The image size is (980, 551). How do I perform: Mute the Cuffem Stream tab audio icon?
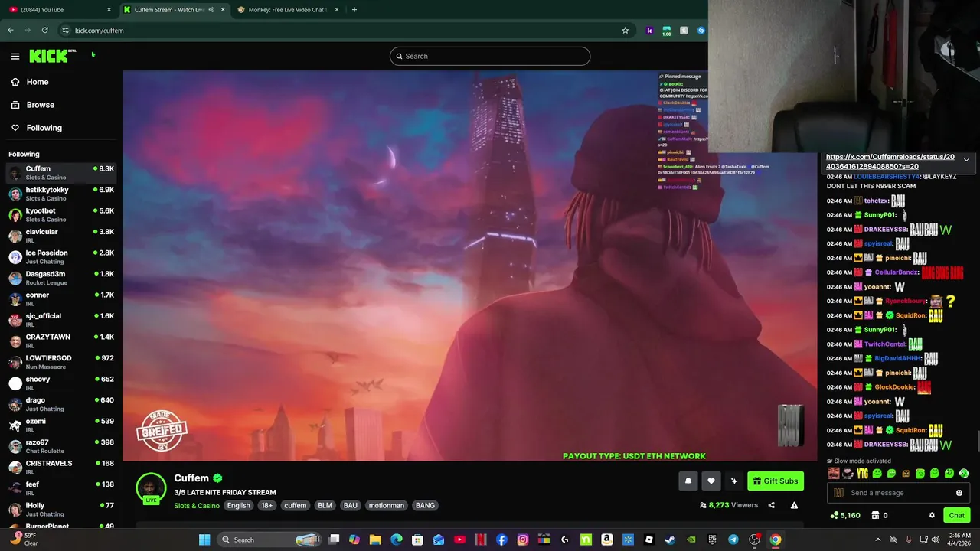pyautogui.click(x=211, y=10)
